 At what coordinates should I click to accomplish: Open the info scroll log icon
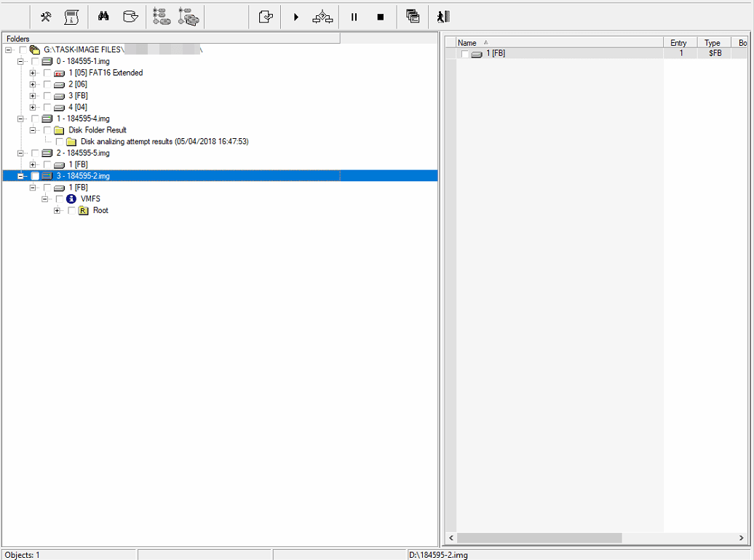(x=71, y=17)
